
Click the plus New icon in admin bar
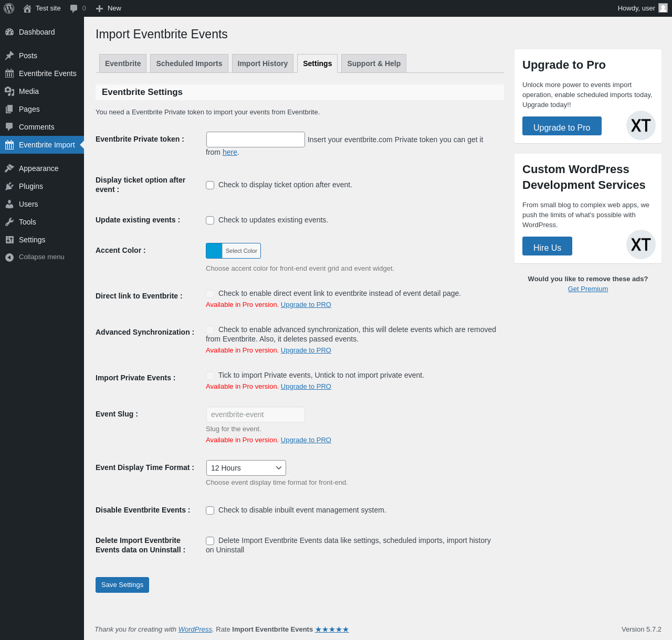(99, 8)
